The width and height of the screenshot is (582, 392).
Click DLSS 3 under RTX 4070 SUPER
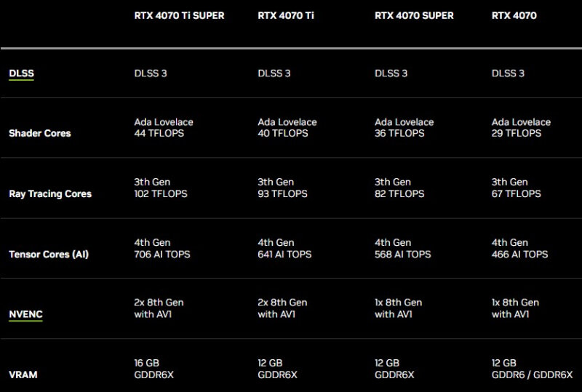[391, 73]
